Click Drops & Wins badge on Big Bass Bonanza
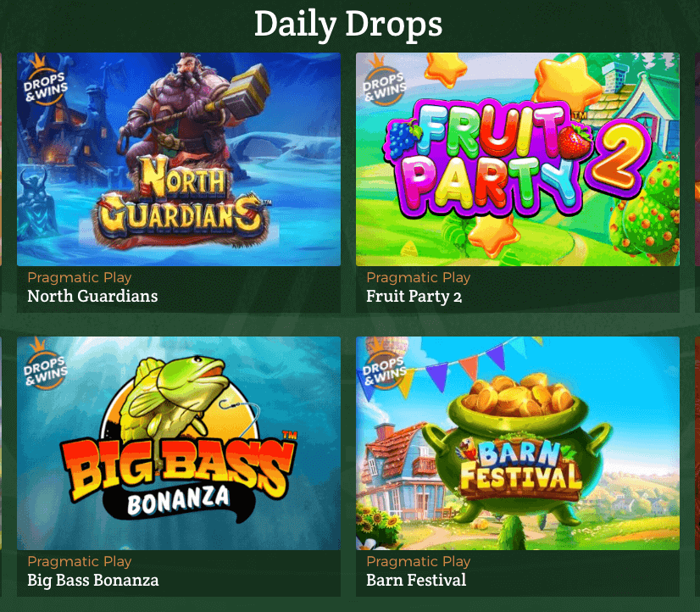The height and width of the screenshot is (612, 700). [x=45, y=364]
